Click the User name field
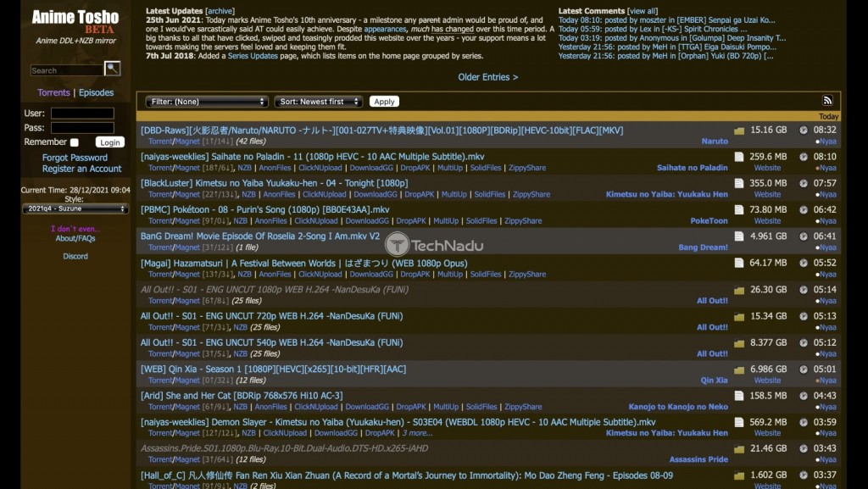 point(82,114)
